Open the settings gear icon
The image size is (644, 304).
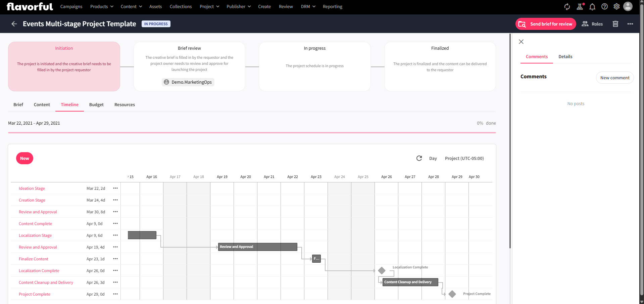[x=616, y=6]
